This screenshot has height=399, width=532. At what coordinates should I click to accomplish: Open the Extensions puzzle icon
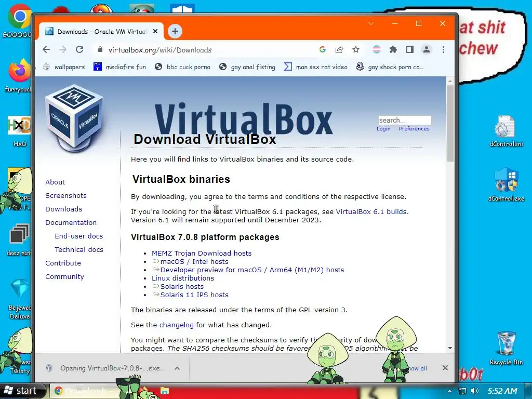click(x=393, y=49)
